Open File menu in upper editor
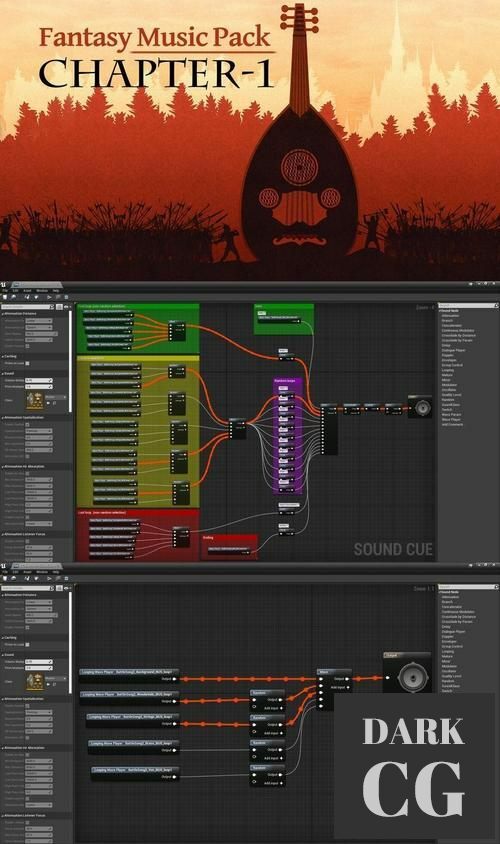This screenshot has height=844, width=500. [5, 291]
